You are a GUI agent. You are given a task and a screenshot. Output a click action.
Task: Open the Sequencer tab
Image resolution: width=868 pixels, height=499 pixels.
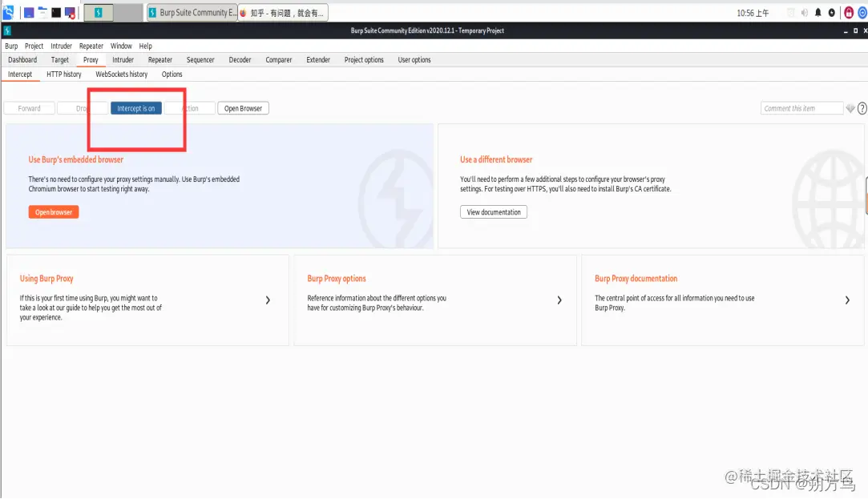[x=200, y=60]
